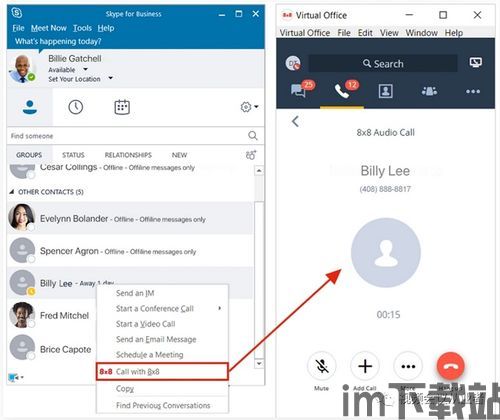Click the Virtual Office Search field
500x420 pixels.
[383, 63]
